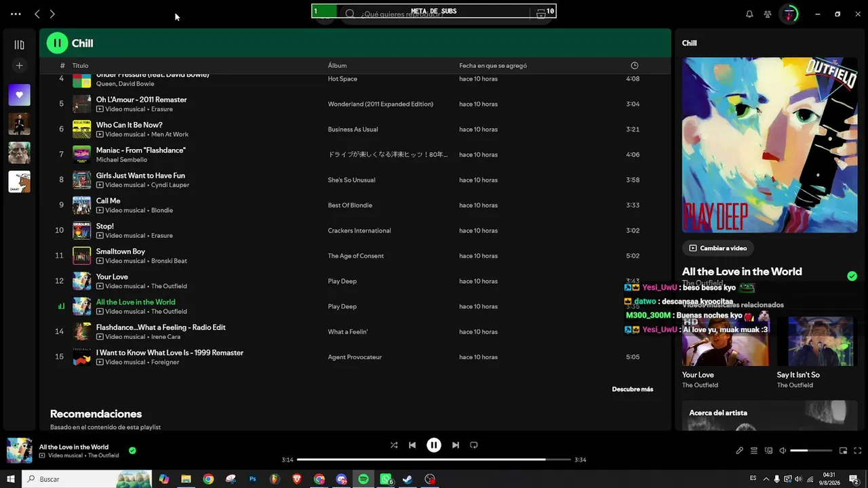This screenshot has height=488, width=868.
Task: Click the Cambiar a video button
Action: [x=718, y=248]
